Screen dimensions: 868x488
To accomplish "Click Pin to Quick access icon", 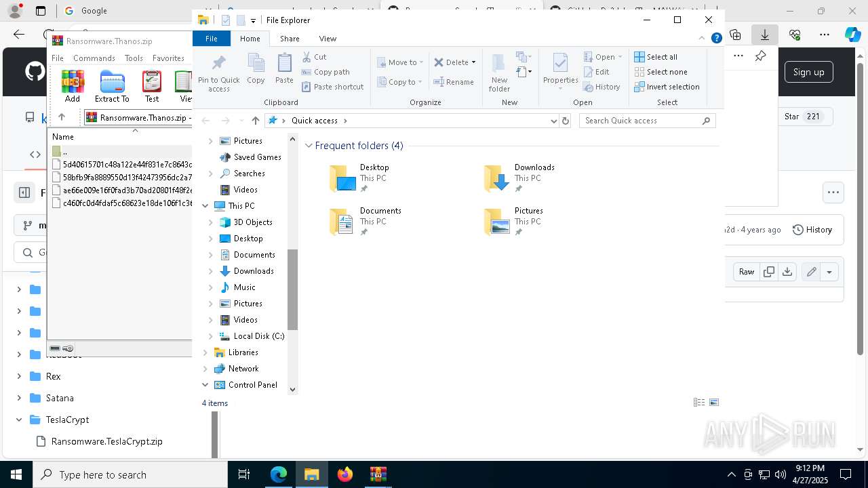I will 218,73.
